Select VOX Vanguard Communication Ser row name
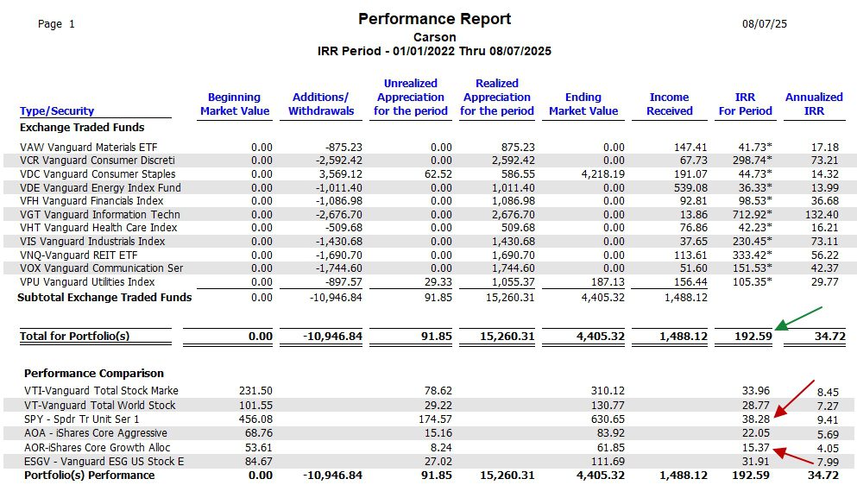 pyautogui.click(x=102, y=268)
